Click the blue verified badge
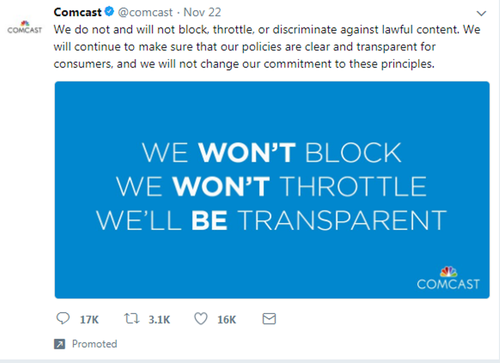Viewport: 500px width, 363px height. [109, 12]
